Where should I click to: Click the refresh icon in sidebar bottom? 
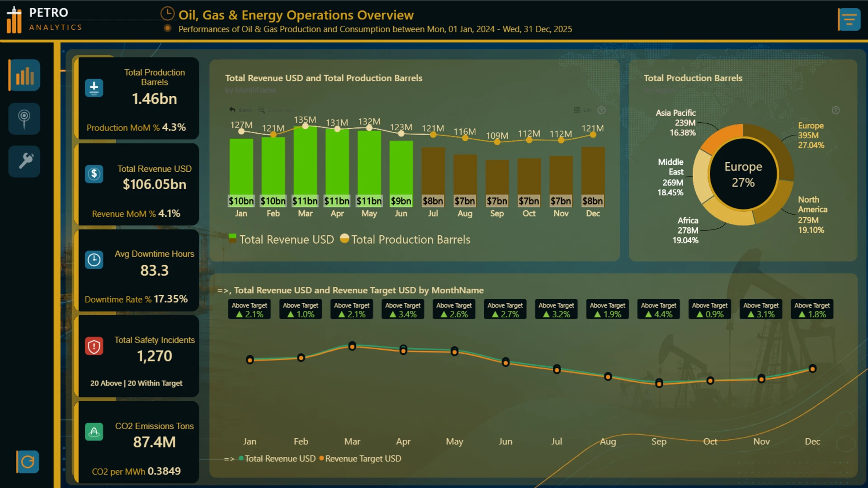coord(28,461)
